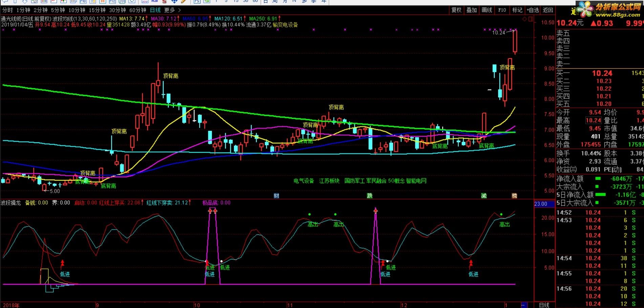The image size is (644, 308).
Task: Click the 波段均线 indicator title in header
Action: 62,19
